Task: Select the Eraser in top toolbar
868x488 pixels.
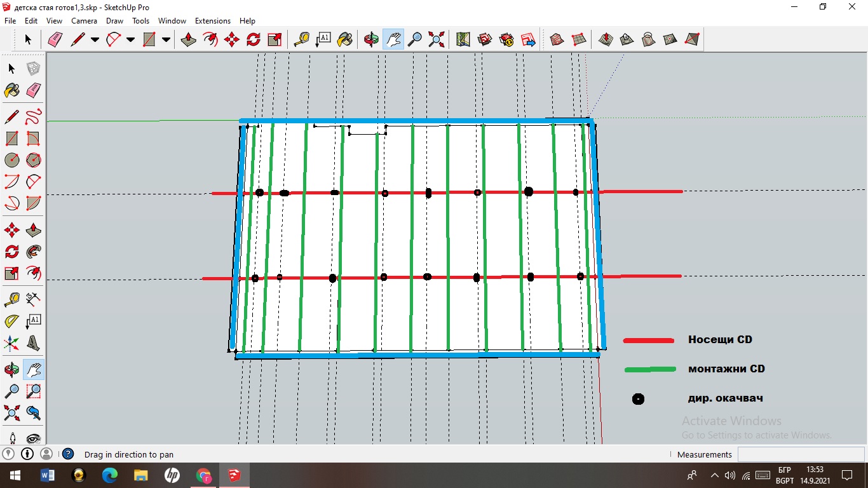Action: point(55,39)
